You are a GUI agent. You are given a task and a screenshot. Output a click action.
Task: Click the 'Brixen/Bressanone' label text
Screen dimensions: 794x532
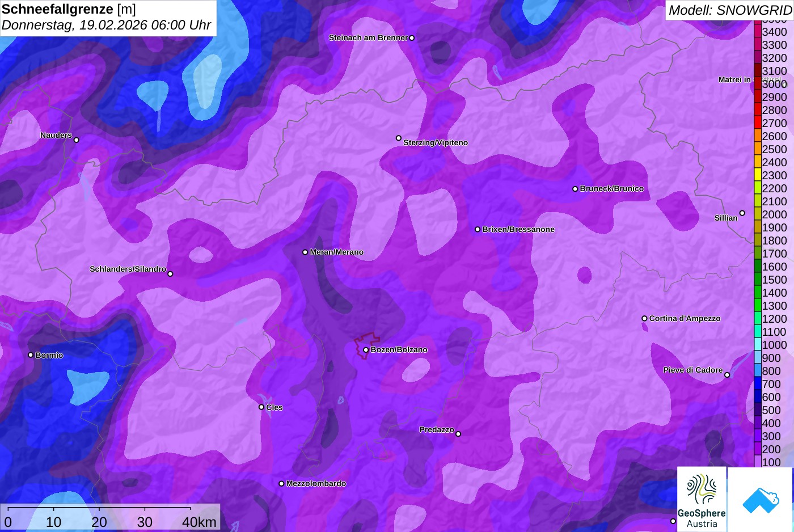(518, 230)
